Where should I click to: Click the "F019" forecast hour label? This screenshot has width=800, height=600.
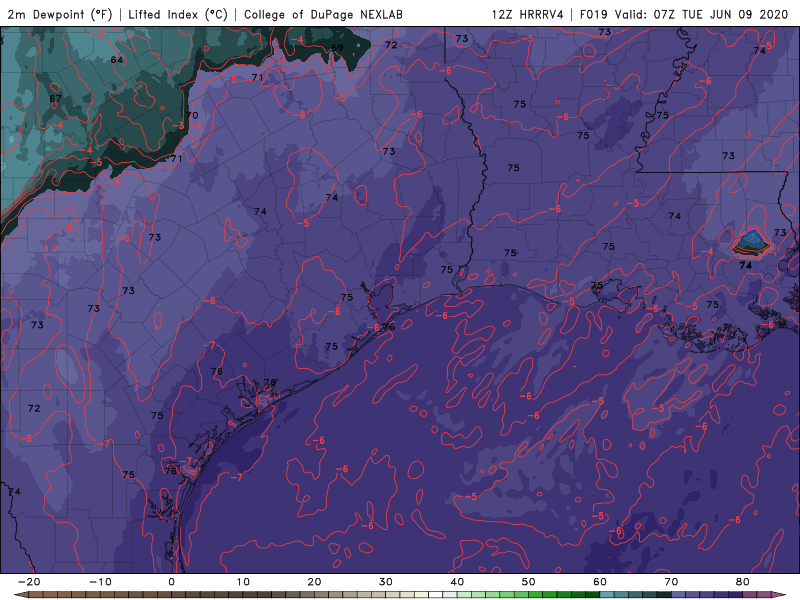click(x=593, y=14)
